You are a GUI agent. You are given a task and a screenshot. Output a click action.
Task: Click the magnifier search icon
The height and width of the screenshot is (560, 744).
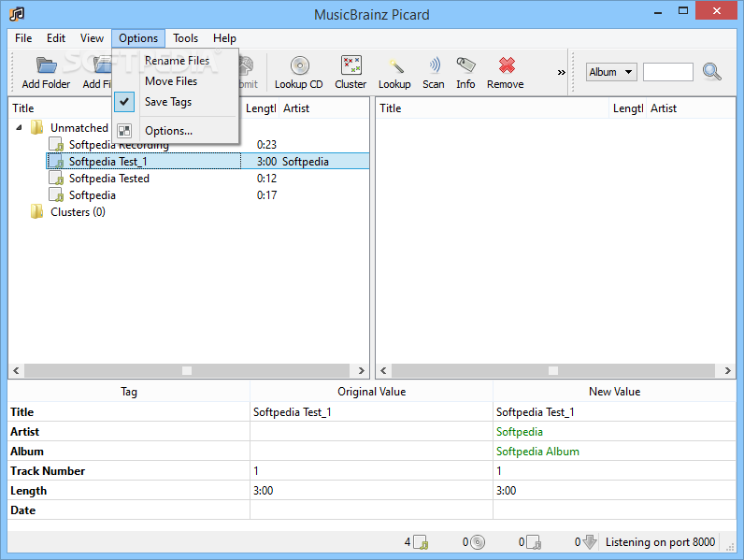pyautogui.click(x=711, y=72)
